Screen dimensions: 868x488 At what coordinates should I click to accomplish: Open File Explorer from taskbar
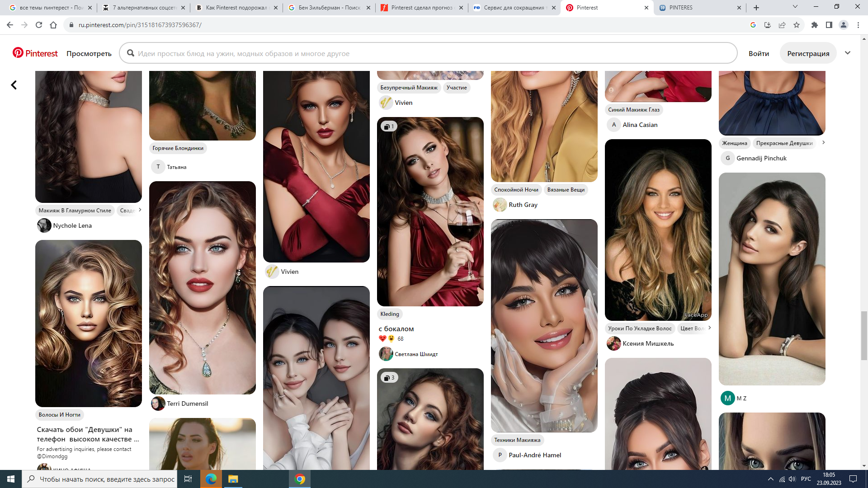point(233,479)
